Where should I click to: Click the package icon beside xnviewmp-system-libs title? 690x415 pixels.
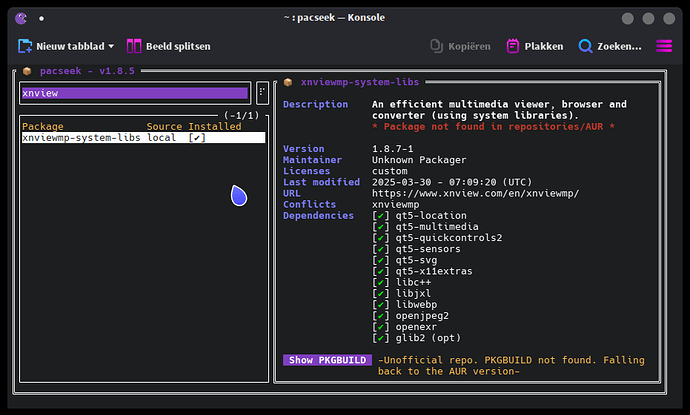[x=288, y=82]
